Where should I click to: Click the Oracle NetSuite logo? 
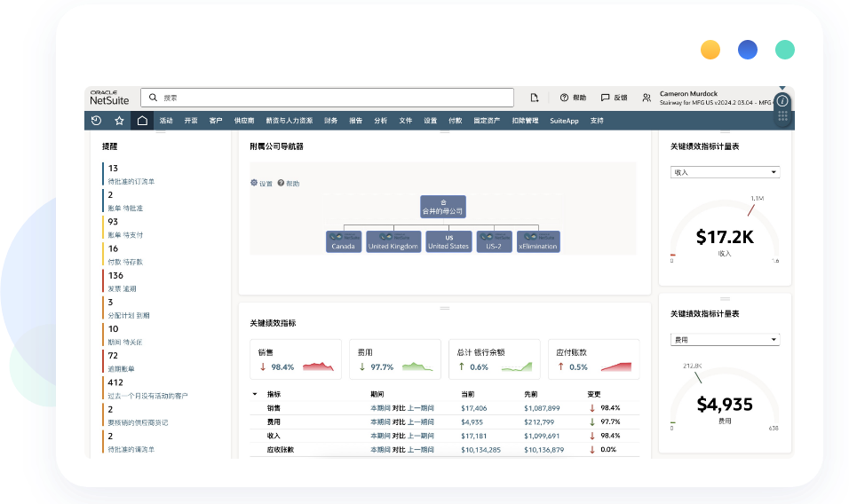111,98
